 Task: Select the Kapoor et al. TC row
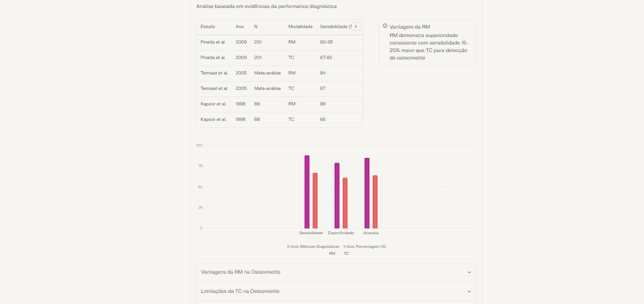coord(279,119)
